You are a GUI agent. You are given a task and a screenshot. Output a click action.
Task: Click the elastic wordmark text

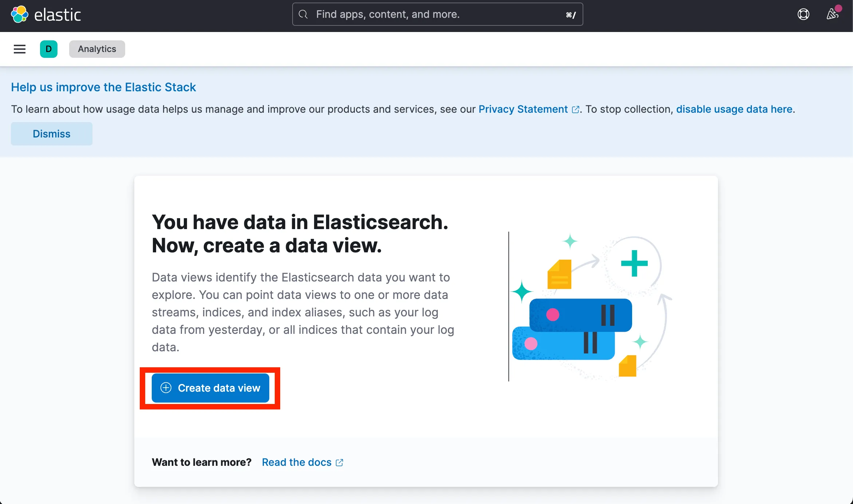point(57,15)
